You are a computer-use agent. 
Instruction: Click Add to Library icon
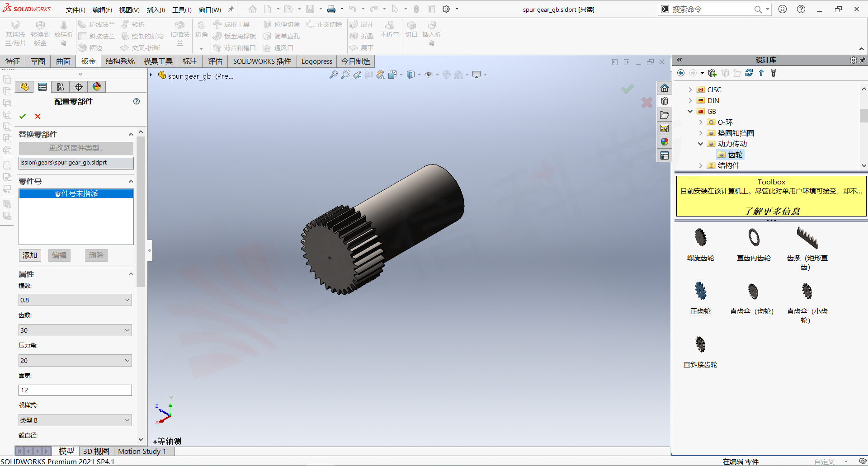[712, 73]
